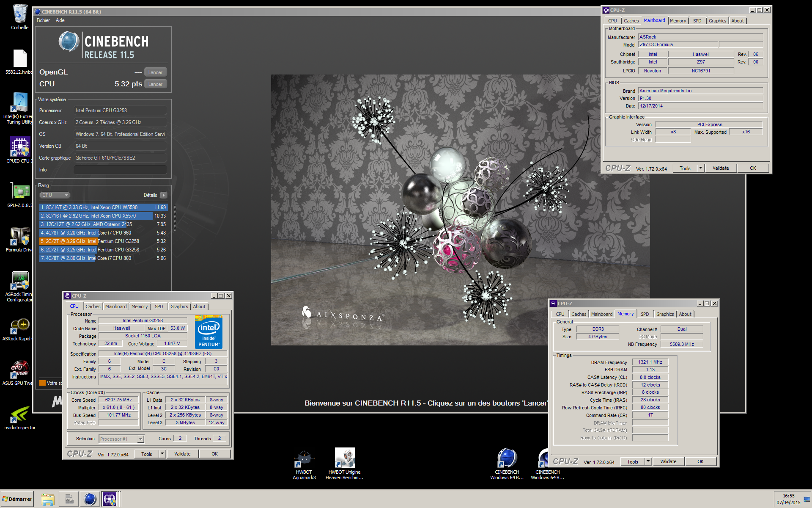Viewport: 812px width, 508px height.
Task: Click OK in lower-left CPU-Z window
Action: (215, 454)
